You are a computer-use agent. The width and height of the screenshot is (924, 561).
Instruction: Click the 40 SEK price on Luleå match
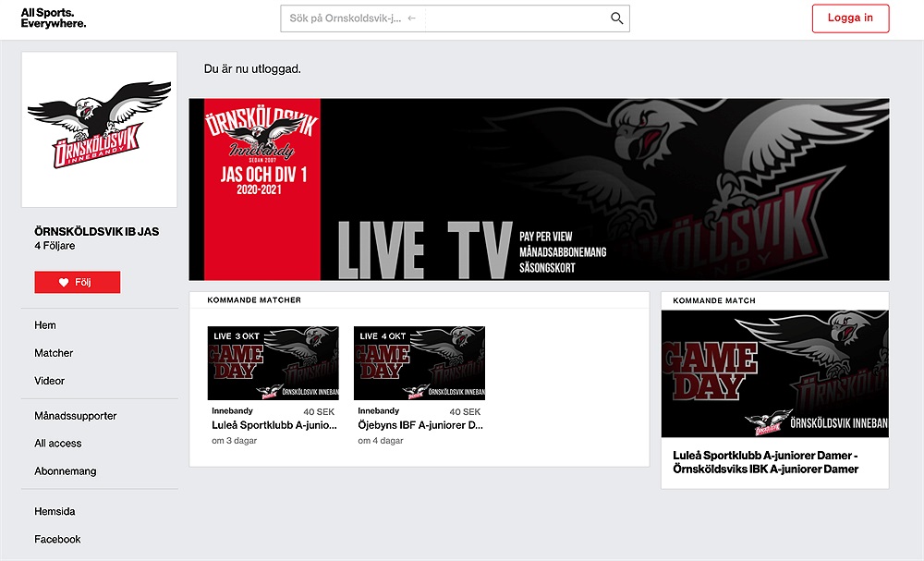click(x=319, y=412)
